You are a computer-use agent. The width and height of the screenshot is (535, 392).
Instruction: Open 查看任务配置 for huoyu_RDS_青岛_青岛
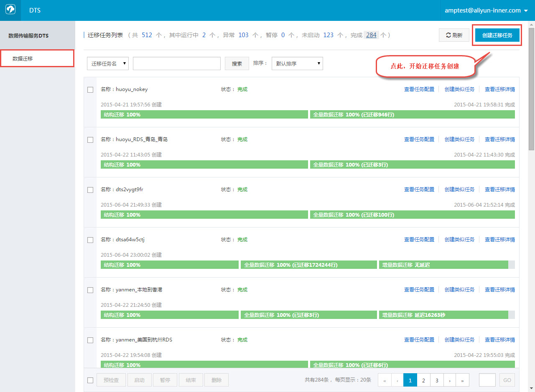(x=419, y=139)
